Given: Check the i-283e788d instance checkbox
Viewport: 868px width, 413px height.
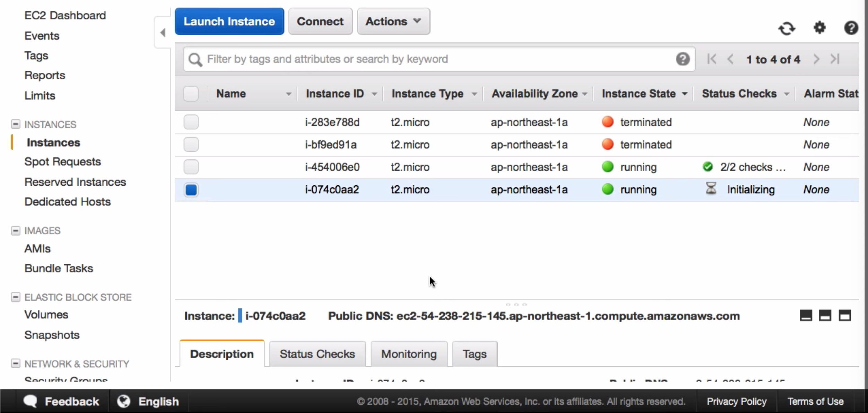Looking at the screenshot, I should (x=191, y=122).
